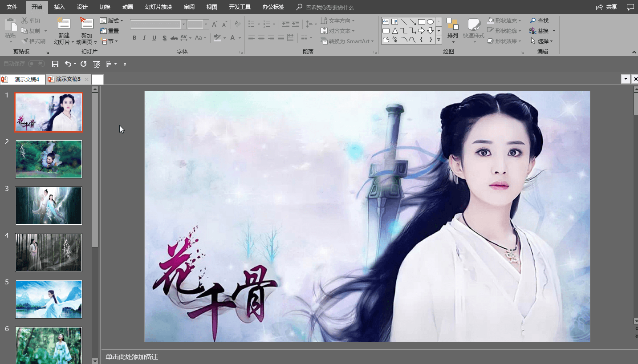The image size is (638, 364).
Task: Click notes area 单击此处添加备注
Action: (132, 357)
